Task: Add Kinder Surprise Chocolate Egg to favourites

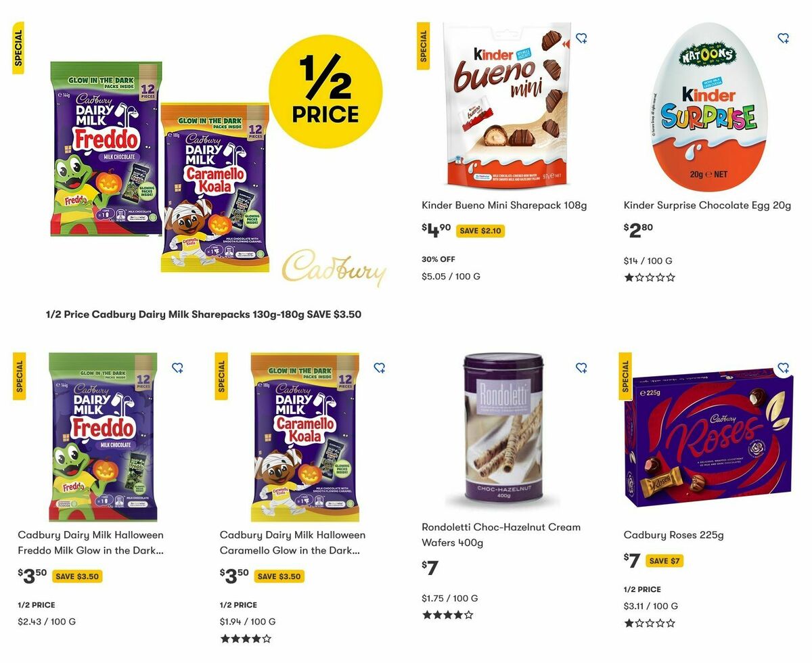Action: point(784,39)
